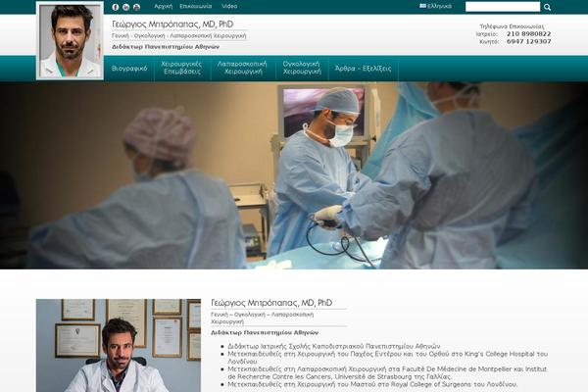Open the Βιογραφικό menu item

pos(129,69)
